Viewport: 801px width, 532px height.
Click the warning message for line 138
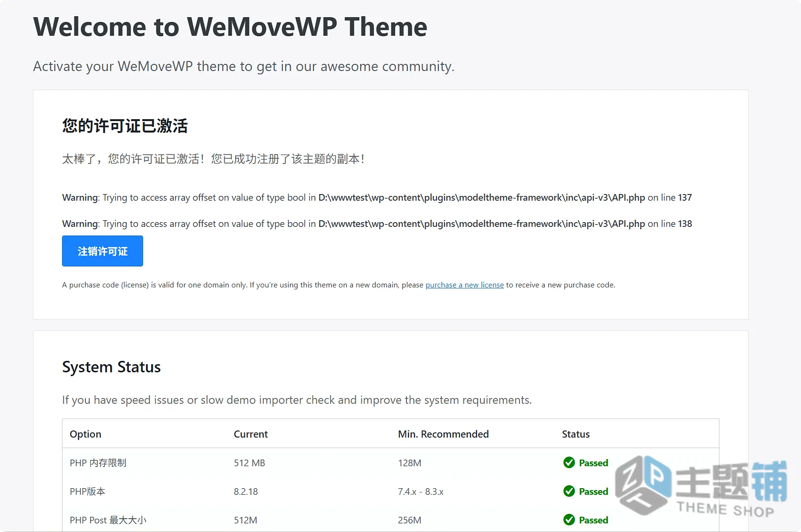coord(377,224)
